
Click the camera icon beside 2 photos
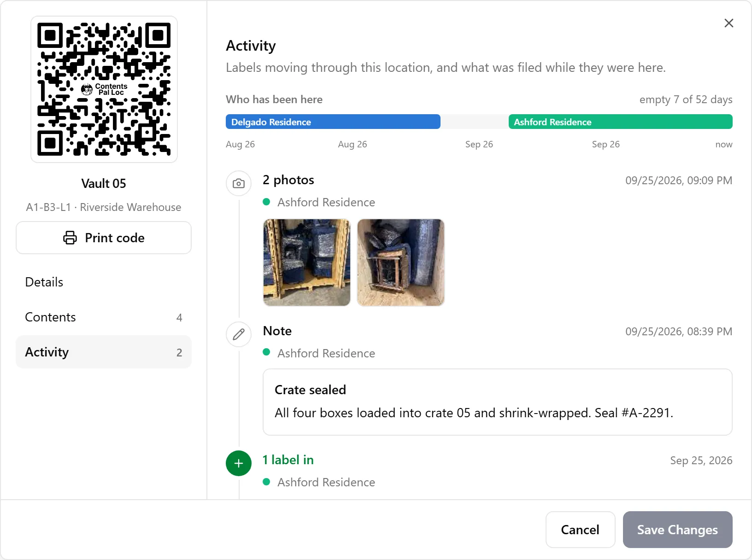click(239, 183)
